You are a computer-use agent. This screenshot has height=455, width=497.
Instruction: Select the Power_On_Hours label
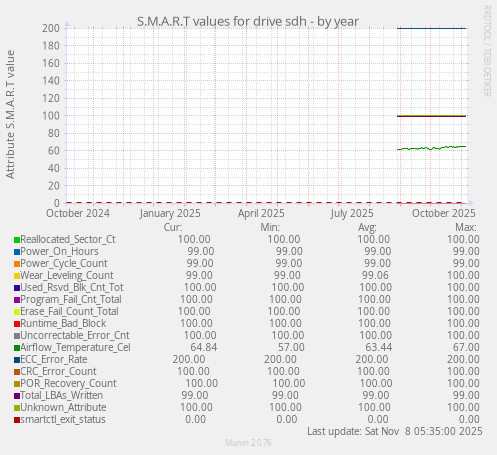click(x=59, y=252)
